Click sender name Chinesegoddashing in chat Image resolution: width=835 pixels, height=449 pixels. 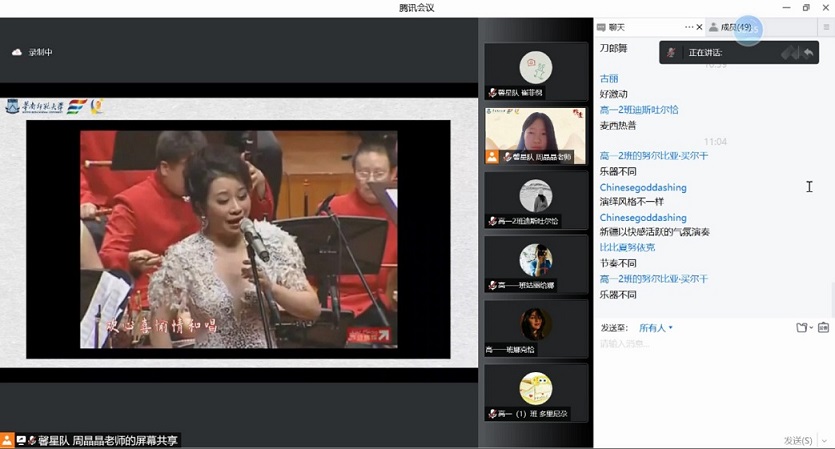tap(643, 187)
